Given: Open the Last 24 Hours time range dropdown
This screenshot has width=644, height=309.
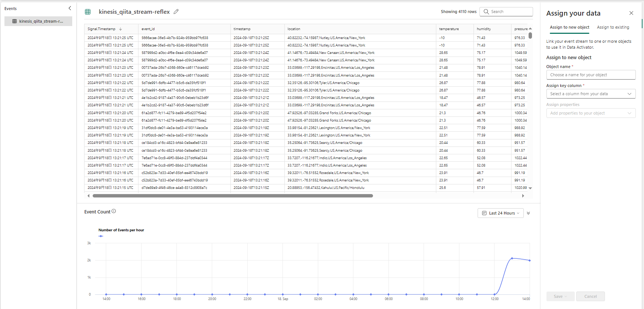Looking at the screenshot, I should click(x=501, y=213).
